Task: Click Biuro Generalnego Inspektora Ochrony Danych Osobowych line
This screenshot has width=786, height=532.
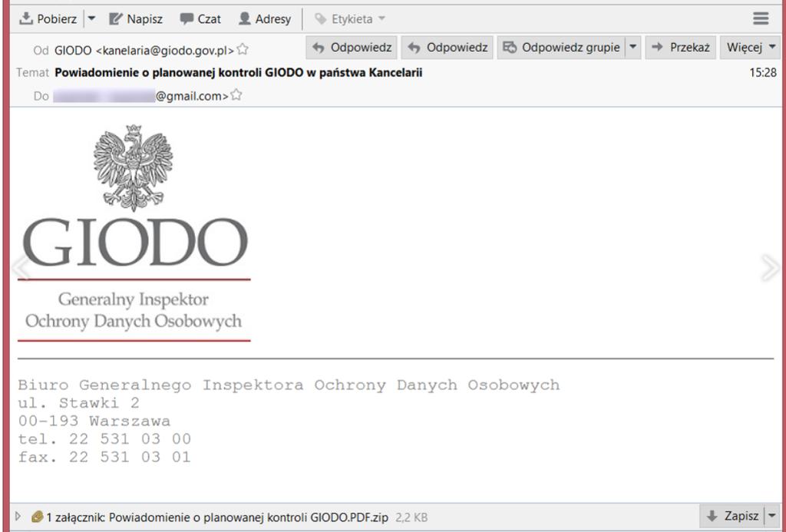Action: click(x=289, y=385)
